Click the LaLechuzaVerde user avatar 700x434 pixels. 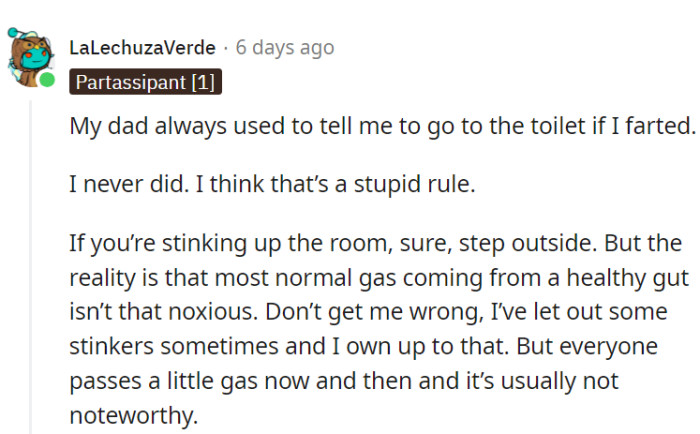click(27, 57)
